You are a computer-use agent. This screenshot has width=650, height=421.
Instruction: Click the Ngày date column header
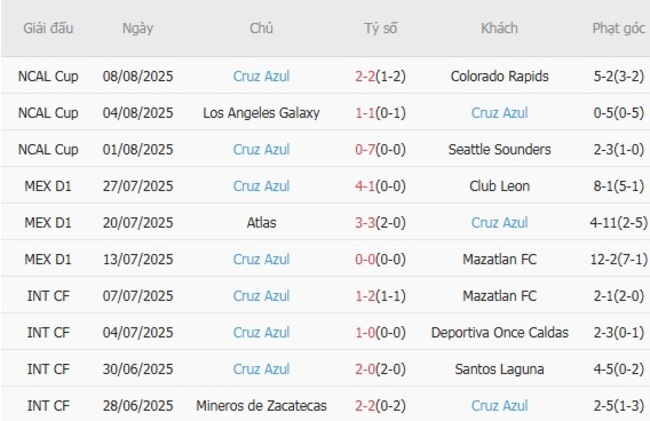point(138,28)
